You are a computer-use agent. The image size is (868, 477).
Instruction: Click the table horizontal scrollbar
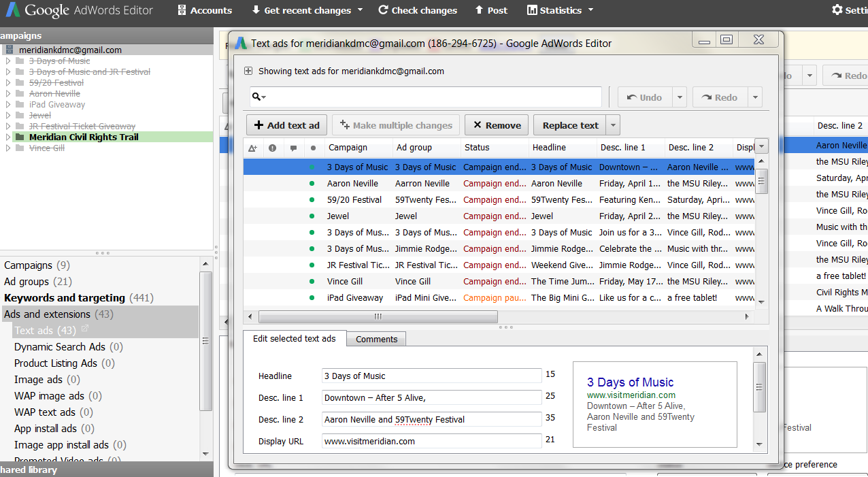tap(378, 316)
